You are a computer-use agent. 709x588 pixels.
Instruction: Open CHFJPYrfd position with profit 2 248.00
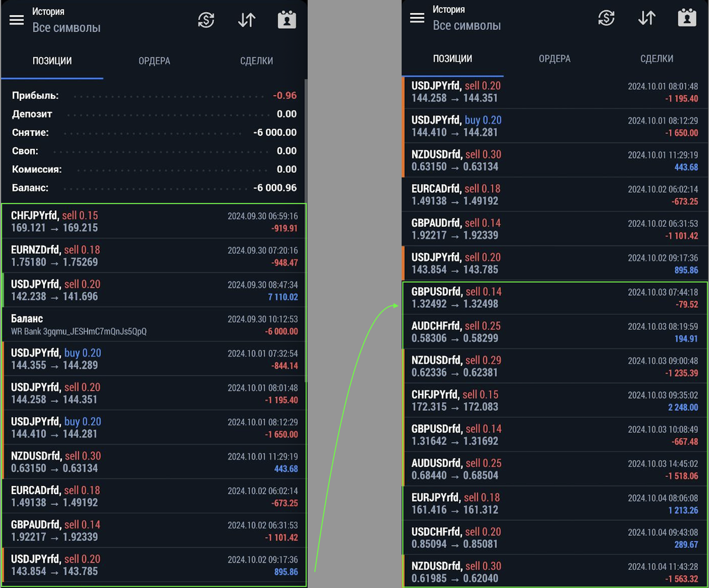tap(555, 400)
